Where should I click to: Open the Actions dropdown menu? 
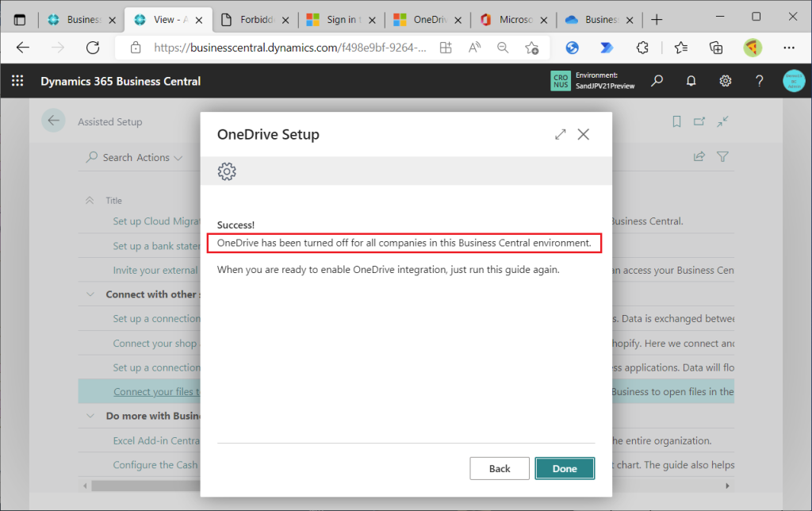coord(159,157)
